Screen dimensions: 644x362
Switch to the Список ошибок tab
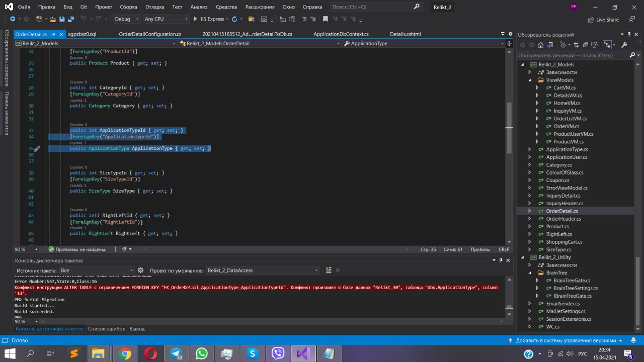pyautogui.click(x=107, y=329)
